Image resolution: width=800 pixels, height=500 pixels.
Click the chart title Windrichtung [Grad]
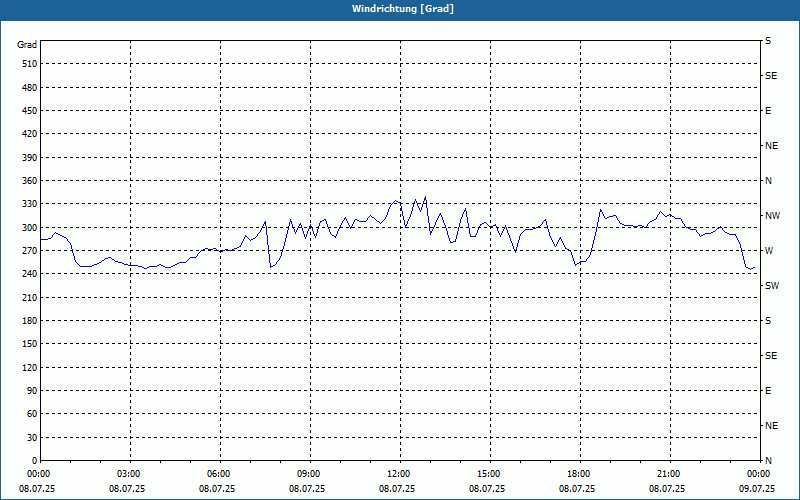click(403, 9)
